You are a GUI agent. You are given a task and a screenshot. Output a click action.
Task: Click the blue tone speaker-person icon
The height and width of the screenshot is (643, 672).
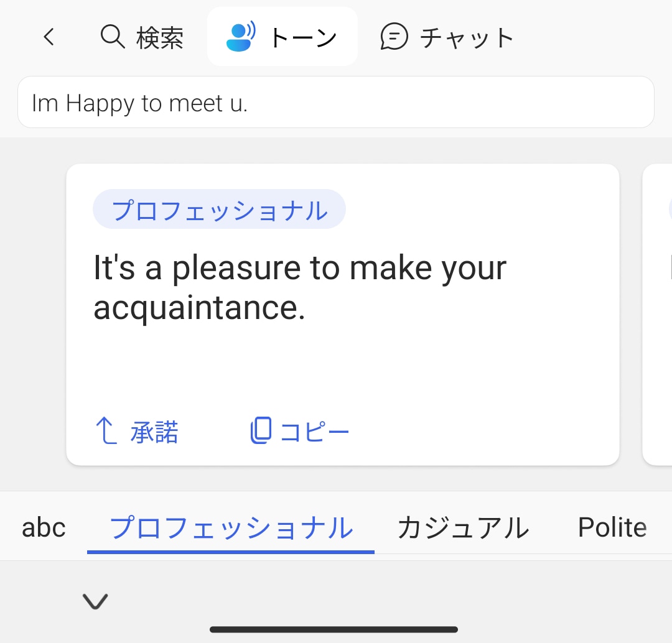(241, 37)
